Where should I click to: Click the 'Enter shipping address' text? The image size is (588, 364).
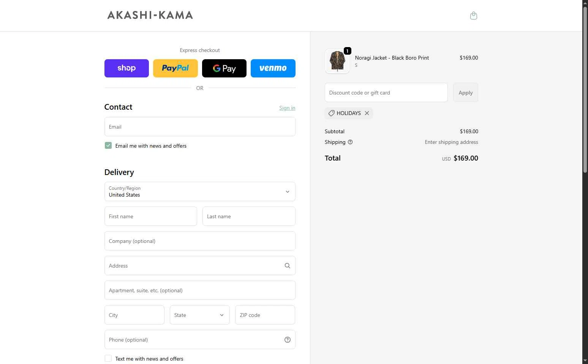(x=451, y=142)
